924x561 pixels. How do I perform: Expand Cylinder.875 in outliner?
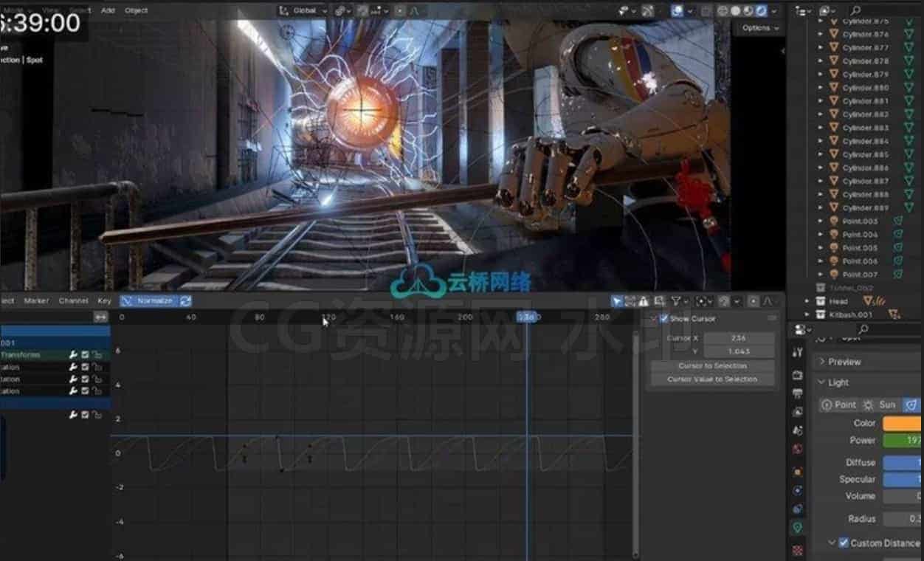coord(820,21)
